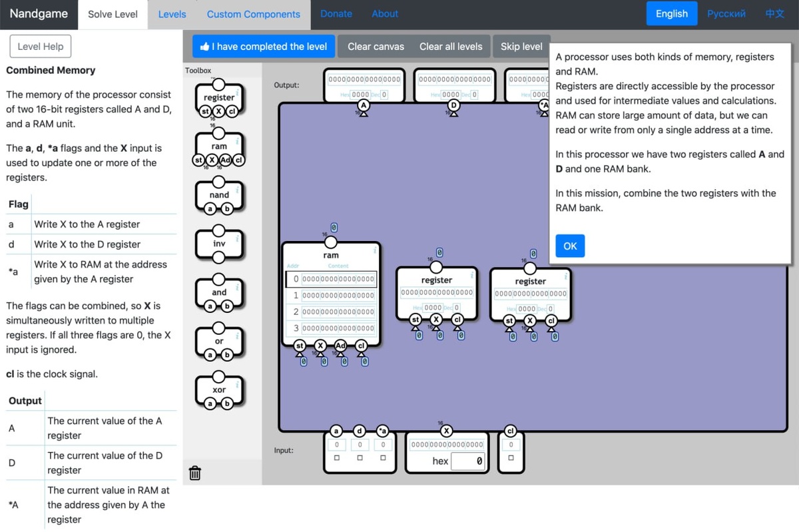The image size is (799, 532).
Task: Click the cl input connector at canvas bottom
Action: [x=511, y=430]
